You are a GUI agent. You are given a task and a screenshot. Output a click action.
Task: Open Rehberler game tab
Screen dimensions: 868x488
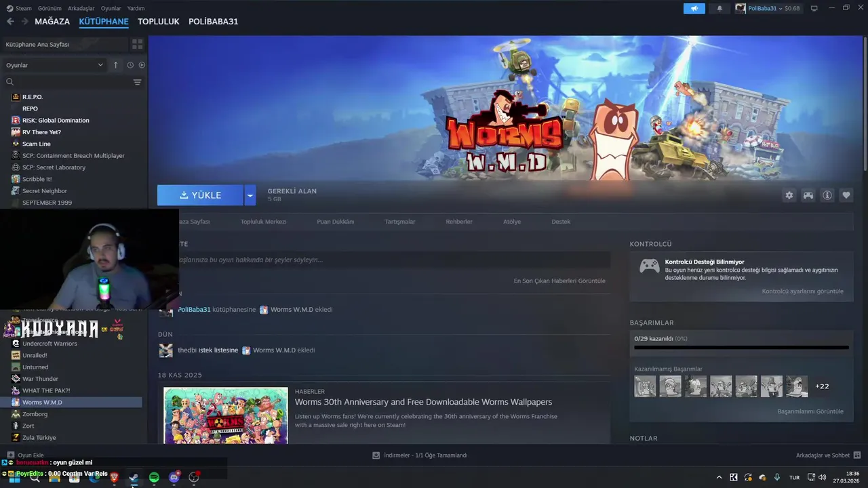click(459, 222)
